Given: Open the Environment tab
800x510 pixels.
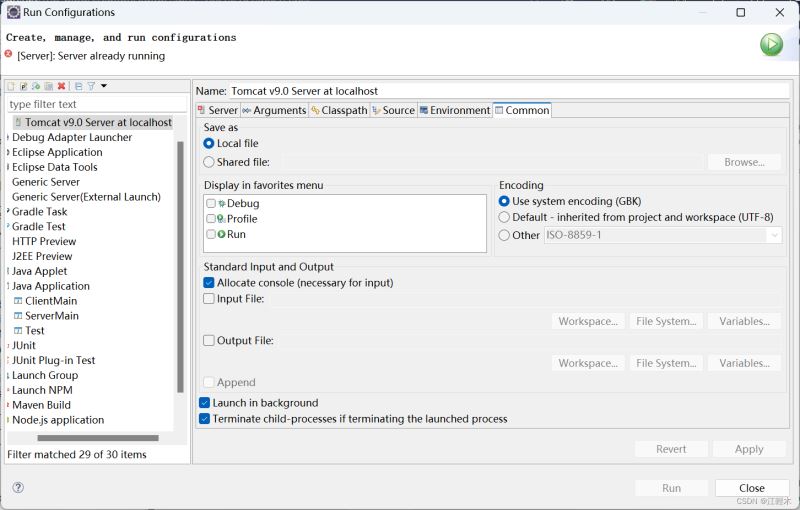Looking at the screenshot, I should point(455,110).
